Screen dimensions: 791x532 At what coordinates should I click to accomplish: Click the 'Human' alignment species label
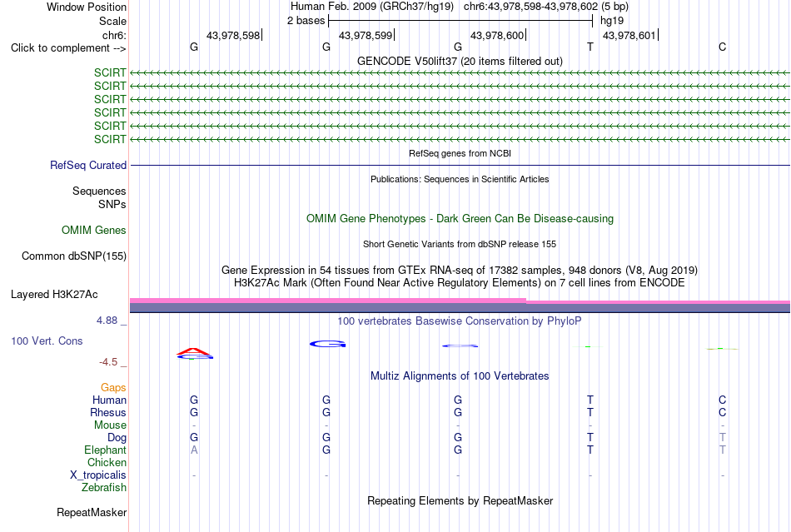109,400
